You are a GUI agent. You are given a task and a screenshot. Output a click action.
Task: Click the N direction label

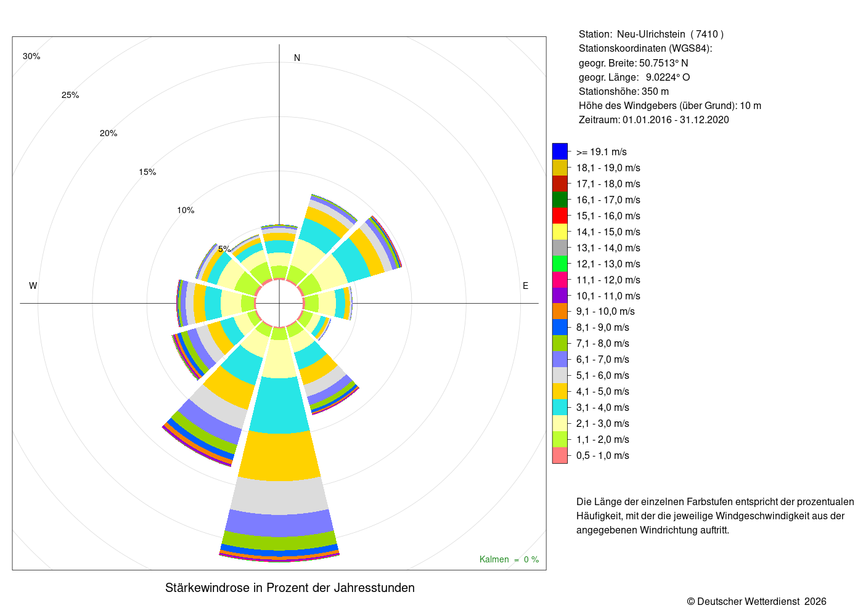[297, 58]
